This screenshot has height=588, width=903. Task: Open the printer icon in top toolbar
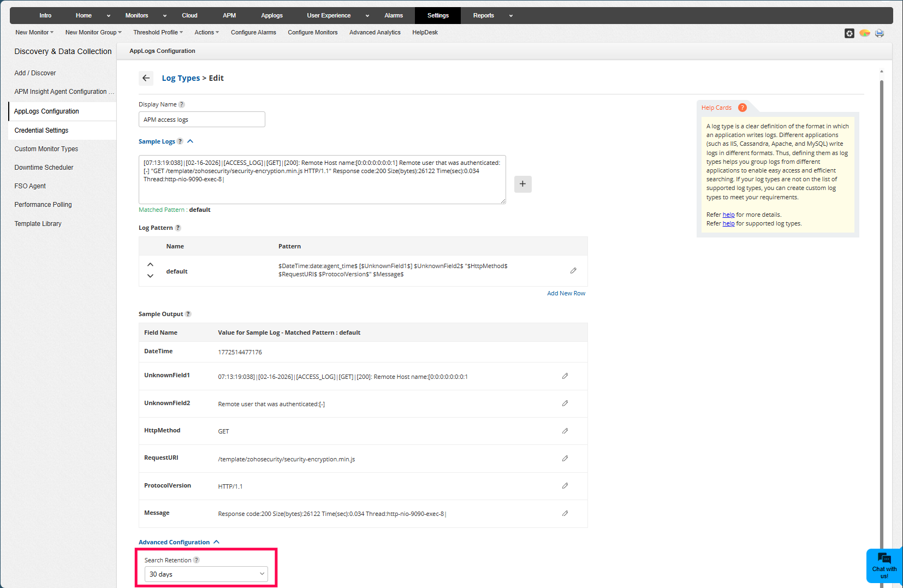click(x=879, y=33)
